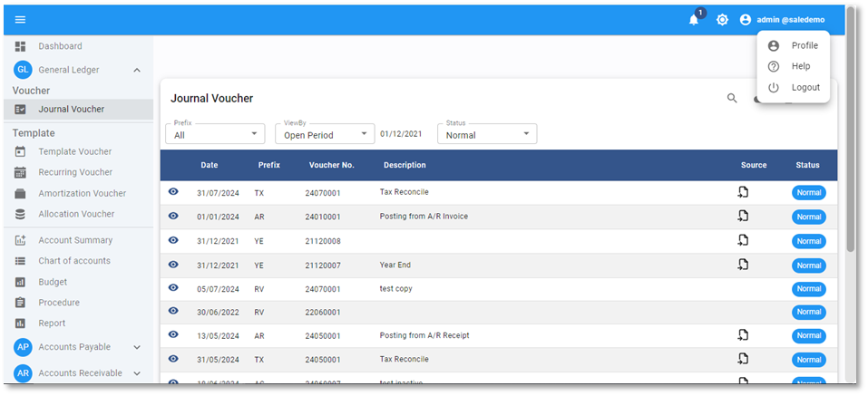Viewport: 868px width, 396px height.
Task: Open the settings gear icon
Action: pos(722,20)
